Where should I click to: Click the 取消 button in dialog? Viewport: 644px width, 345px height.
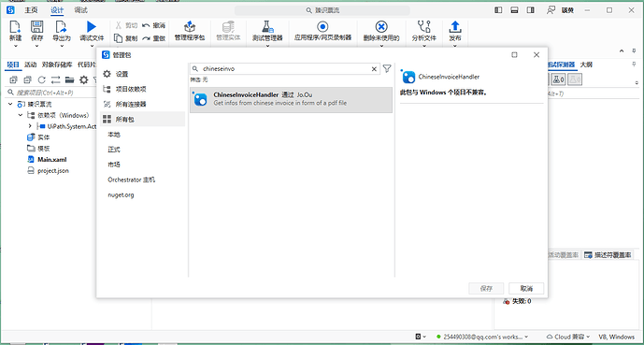(526, 288)
